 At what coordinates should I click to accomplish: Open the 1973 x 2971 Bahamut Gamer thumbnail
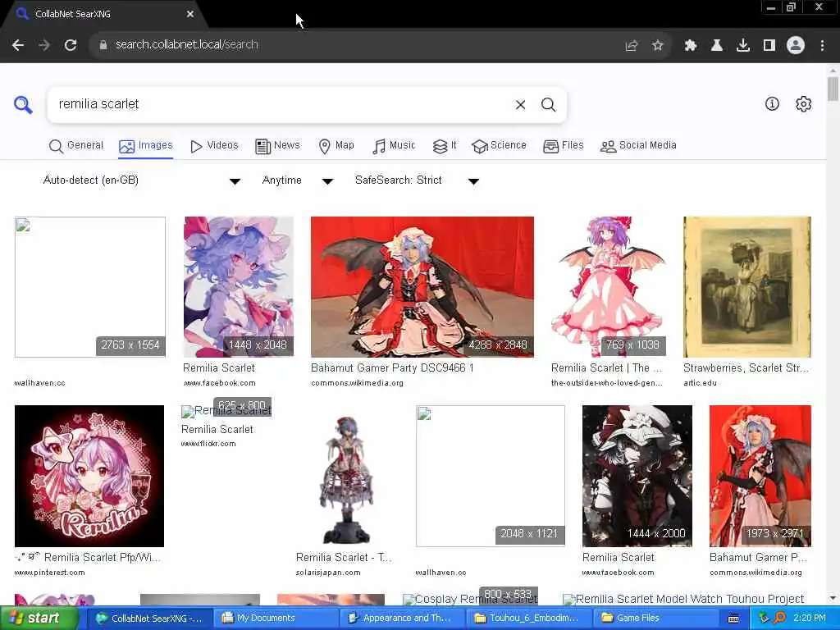pos(760,476)
